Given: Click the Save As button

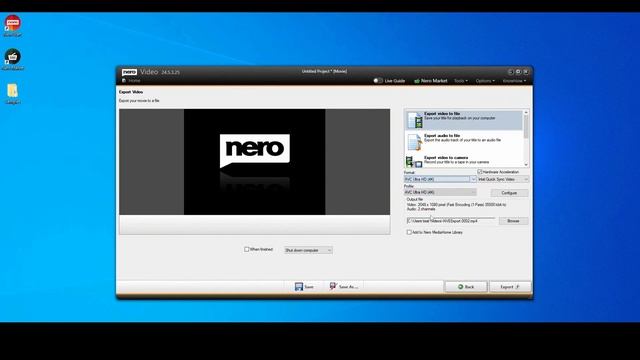Looking at the screenshot, I should tap(344, 287).
